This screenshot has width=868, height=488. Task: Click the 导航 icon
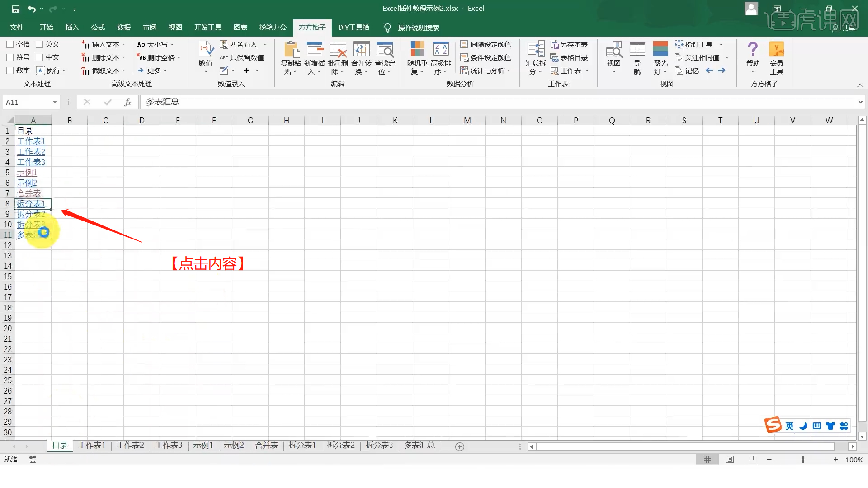(637, 49)
